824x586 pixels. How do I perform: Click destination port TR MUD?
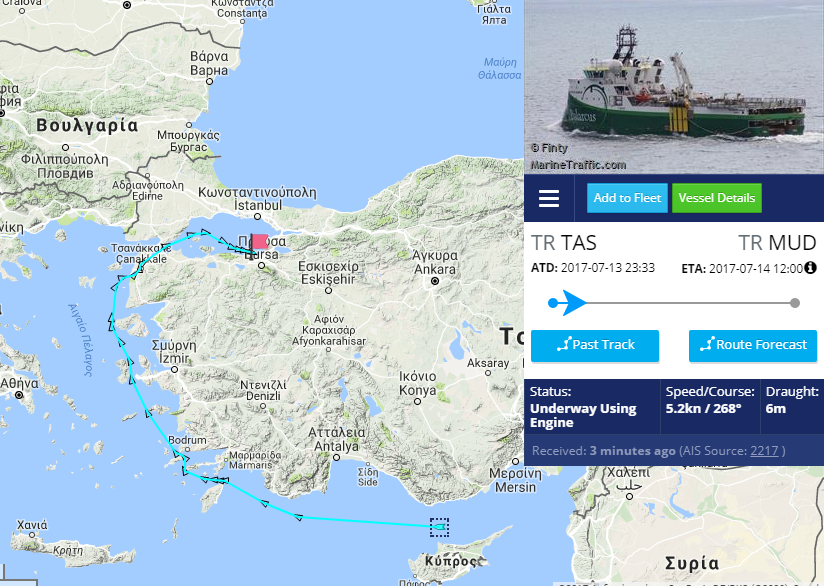tap(777, 243)
